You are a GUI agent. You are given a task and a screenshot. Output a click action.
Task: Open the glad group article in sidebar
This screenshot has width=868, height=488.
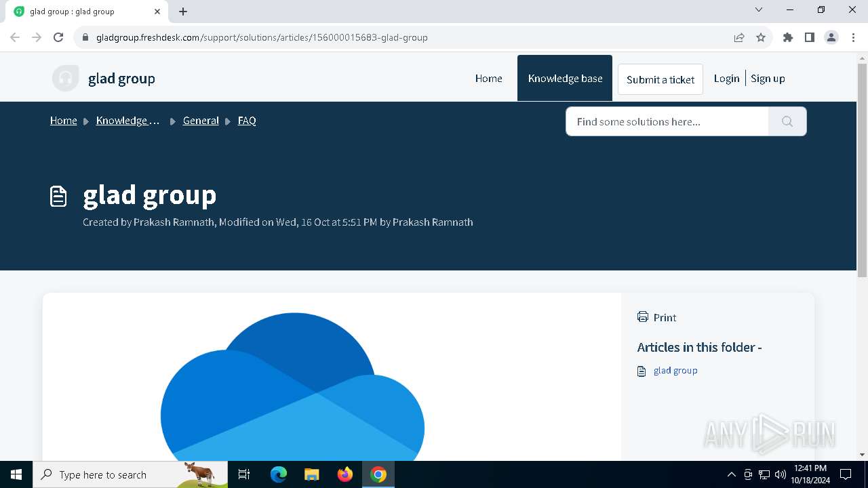pos(675,371)
